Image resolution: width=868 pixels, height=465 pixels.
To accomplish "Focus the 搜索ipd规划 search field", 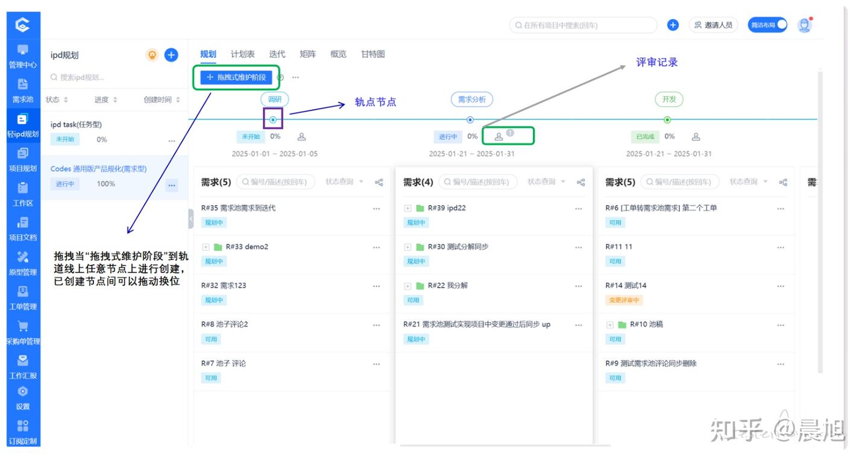I will (114, 77).
